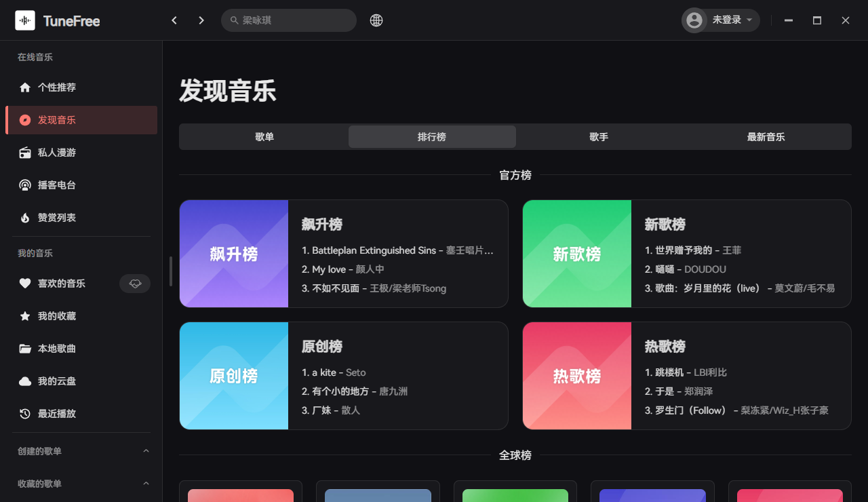This screenshot has height=502, width=868.
Task: Expand the 收藏的歌单 section
Action: tap(146, 483)
